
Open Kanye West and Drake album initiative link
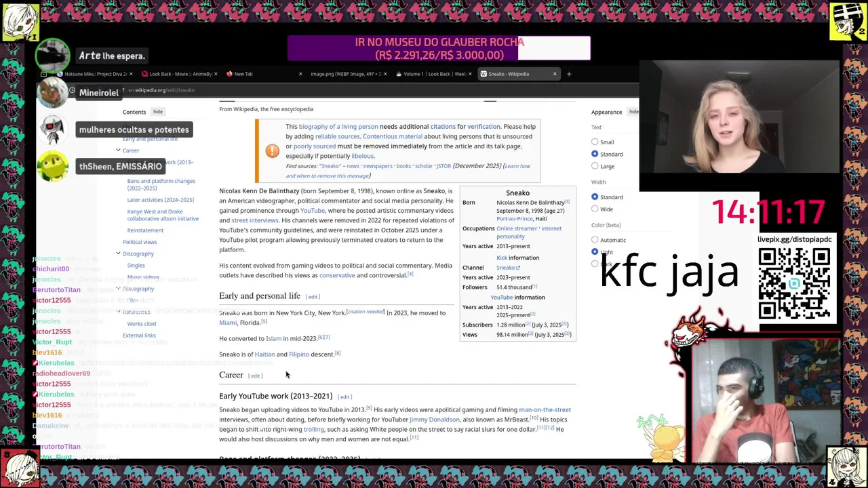coord(163,215)
